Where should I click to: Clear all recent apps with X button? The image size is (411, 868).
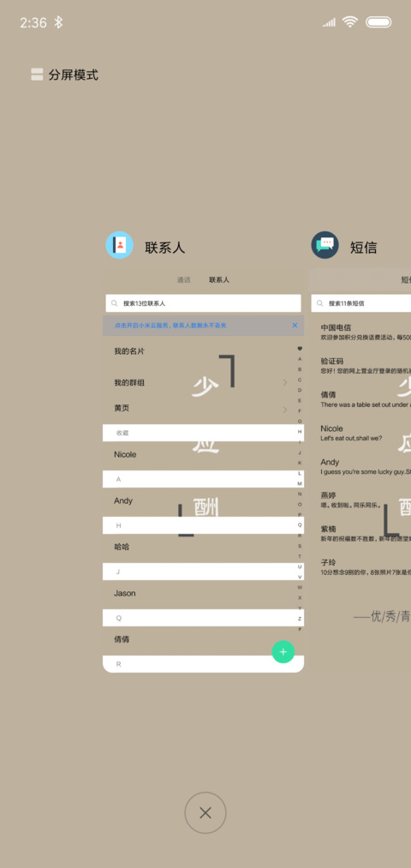pos(205,812)
